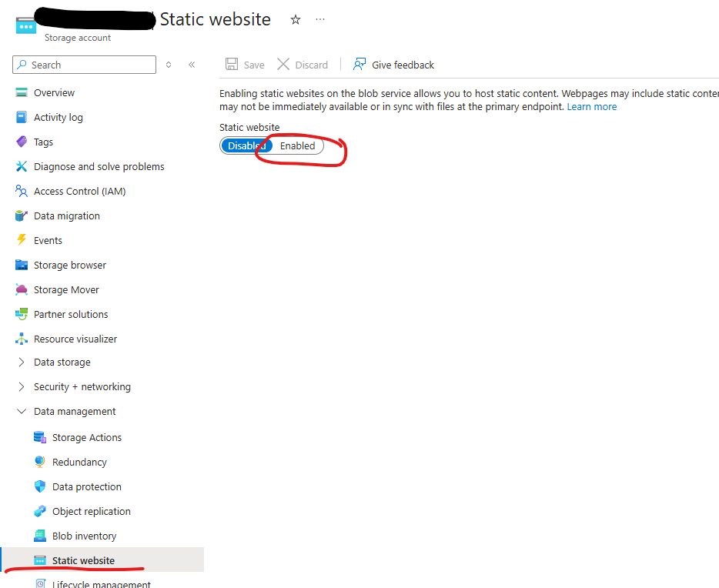Viewport: 719px width, 588px height.
Task: Enable the Static website toggle
Action: [297, 145]
